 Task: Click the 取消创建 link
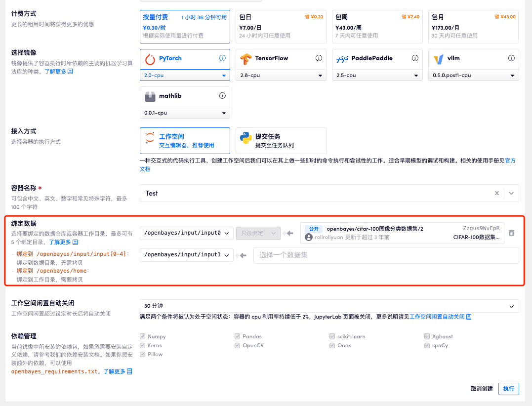pyautogui.click(x=482, y=389)
